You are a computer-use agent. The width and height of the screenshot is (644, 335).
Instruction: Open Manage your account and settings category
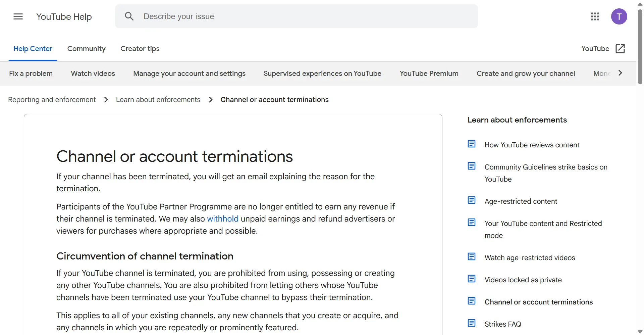point(189,74)
